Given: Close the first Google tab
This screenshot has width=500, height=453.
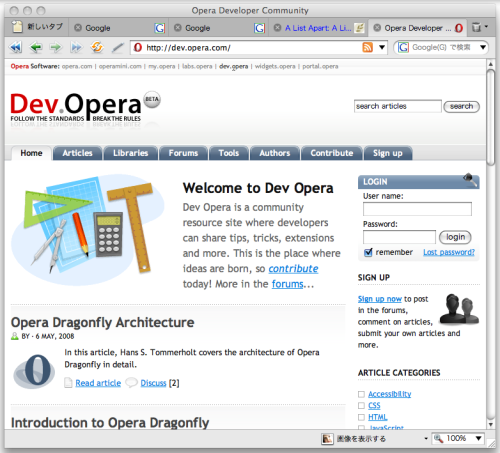Looking at the screenshot, I should pyautogui.click(x=78, y=28).
